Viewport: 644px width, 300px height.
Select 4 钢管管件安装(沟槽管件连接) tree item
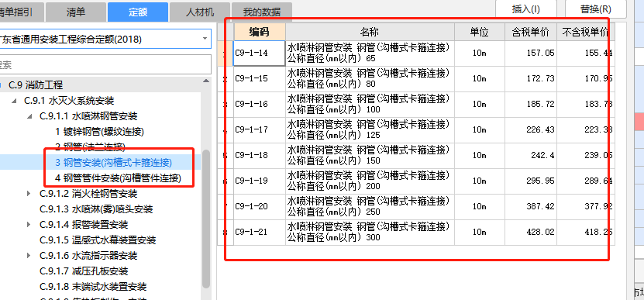(118, 178)
